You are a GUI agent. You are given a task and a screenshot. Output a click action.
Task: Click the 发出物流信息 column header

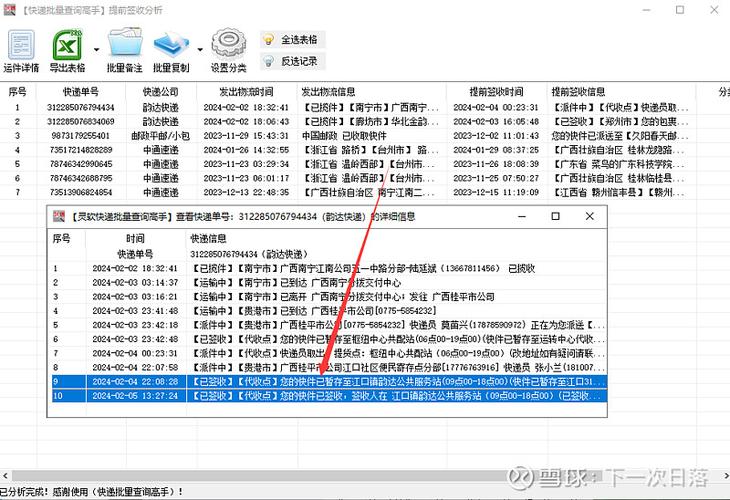371,92
